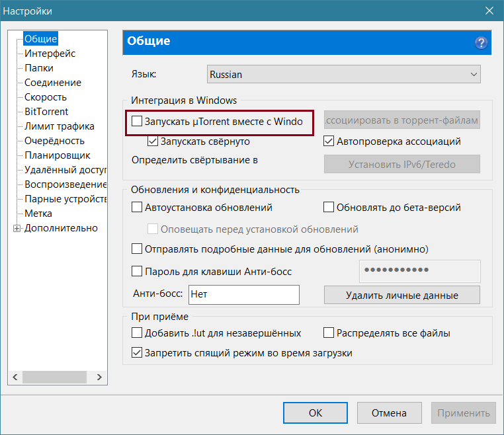Expand the Дополнительно tree node

pos(17,229)
